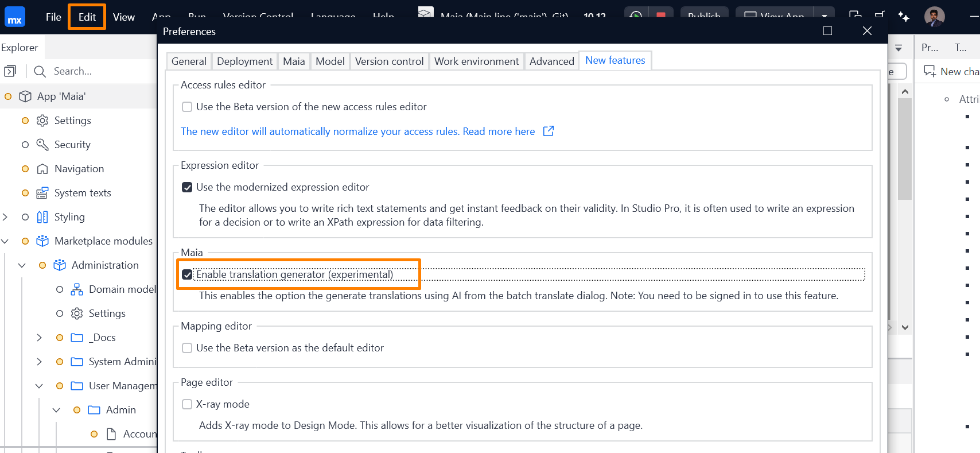Click the Mendix mx logo icon
Screen dimensions: 980x453
pyautogui.click(x=15, y=17)
